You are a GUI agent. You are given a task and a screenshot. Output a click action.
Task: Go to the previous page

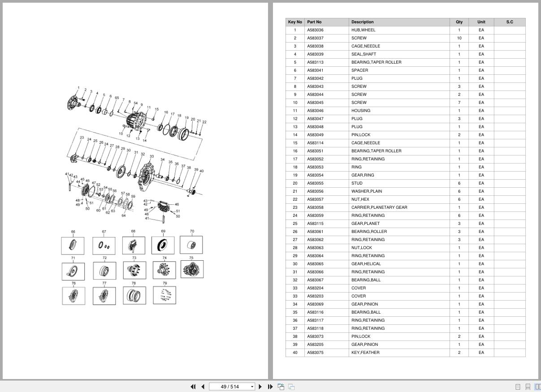(203, 387)
